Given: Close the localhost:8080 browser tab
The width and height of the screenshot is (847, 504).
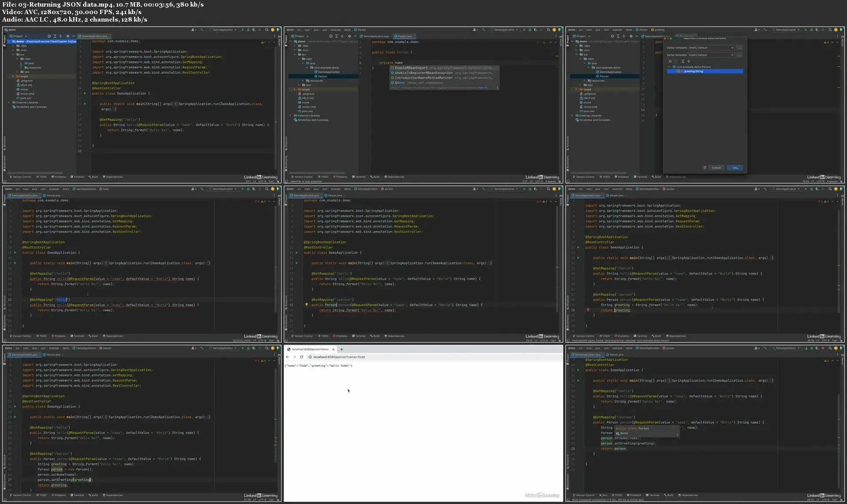Looking at the screenshot, I should [x=333, y=349].
